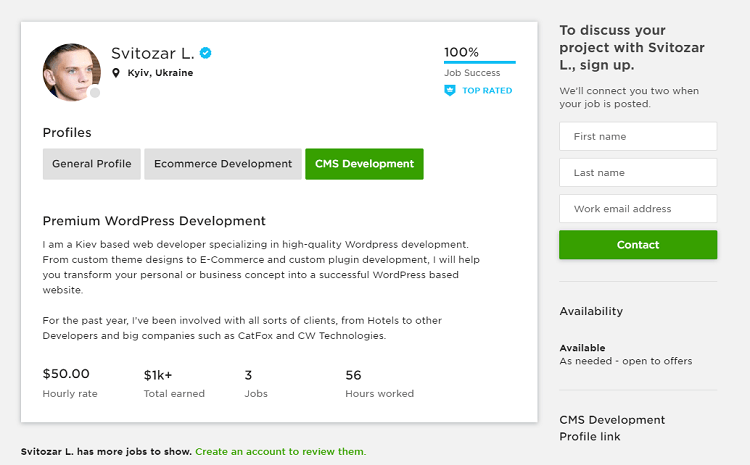Click the Top Rated crown badge icon
750x465 pixels.
tap(450, 90)
